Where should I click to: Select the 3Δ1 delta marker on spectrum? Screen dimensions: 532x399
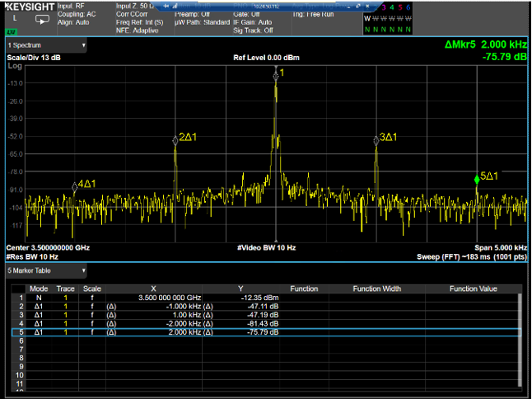376,141
